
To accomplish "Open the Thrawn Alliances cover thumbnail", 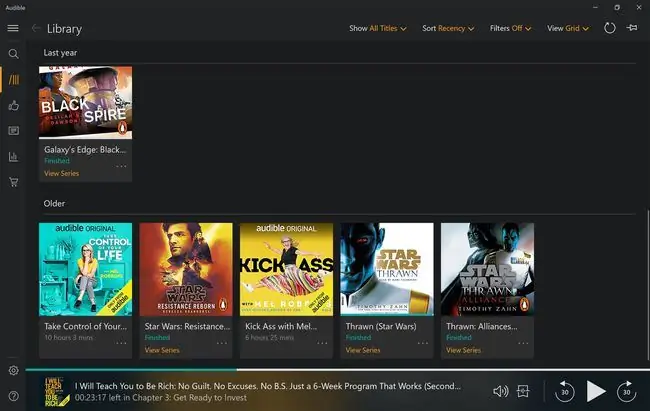I will [x=488, y=269].
